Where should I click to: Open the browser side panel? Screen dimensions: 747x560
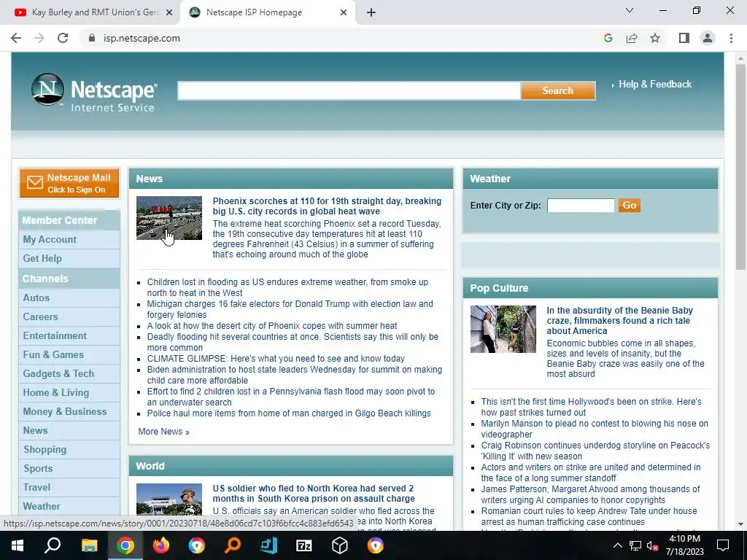pos(684,38)
